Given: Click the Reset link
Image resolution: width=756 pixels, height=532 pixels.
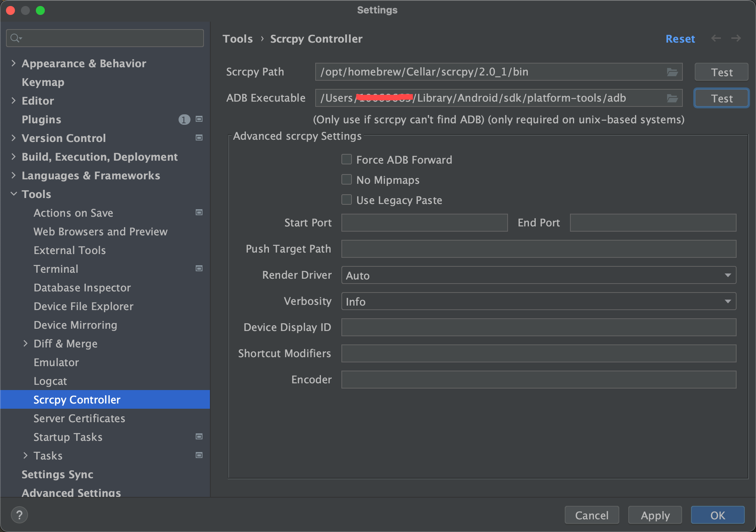Looking at the screenshot, I should [x=680, y=39].
